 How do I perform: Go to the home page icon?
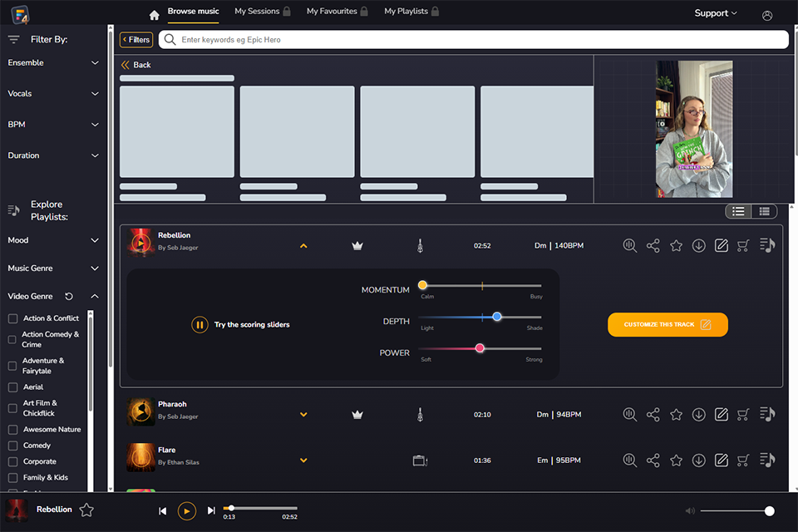click(155, 15)
